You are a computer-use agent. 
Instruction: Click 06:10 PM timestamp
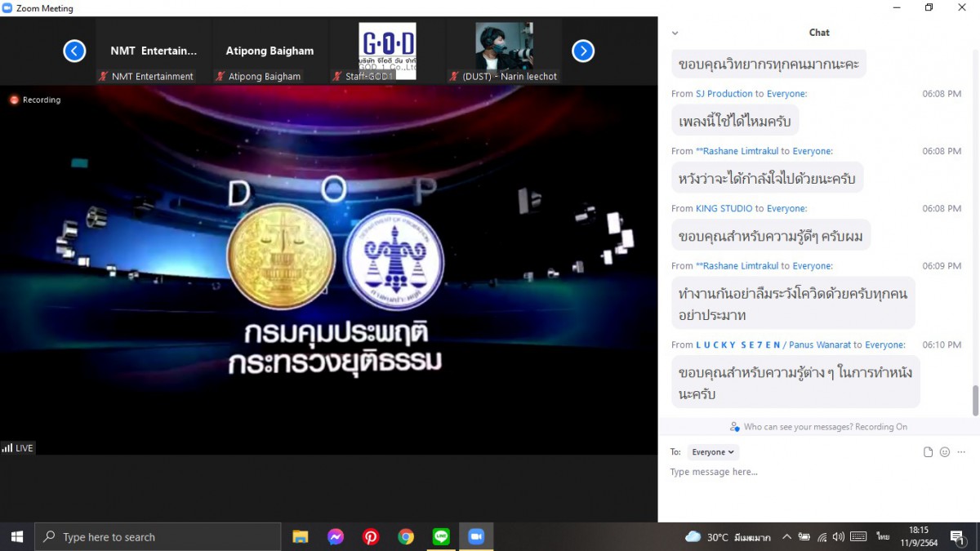[x=942, y=344]
